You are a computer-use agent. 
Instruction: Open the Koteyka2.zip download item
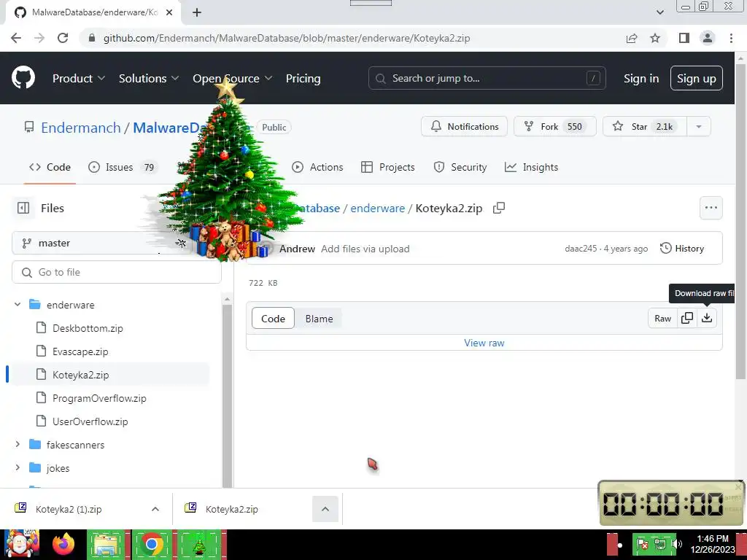(232, 509)
